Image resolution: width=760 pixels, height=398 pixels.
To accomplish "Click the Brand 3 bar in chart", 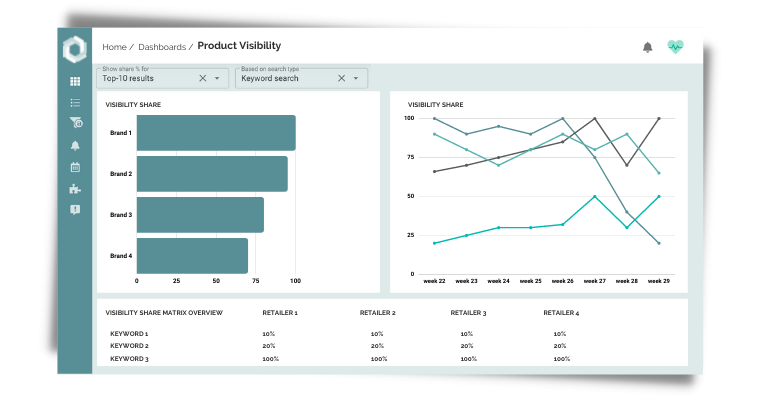I will click(x=200, y=215).
